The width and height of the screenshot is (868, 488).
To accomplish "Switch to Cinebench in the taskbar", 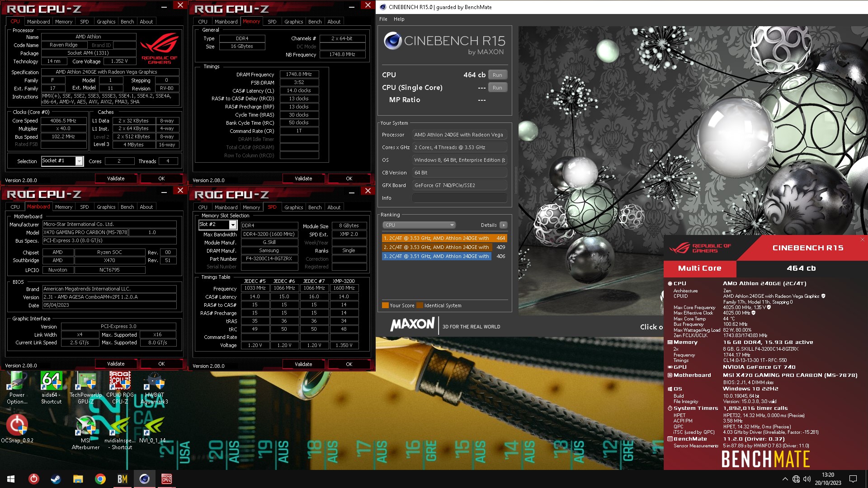I will [x=145, y=479].
